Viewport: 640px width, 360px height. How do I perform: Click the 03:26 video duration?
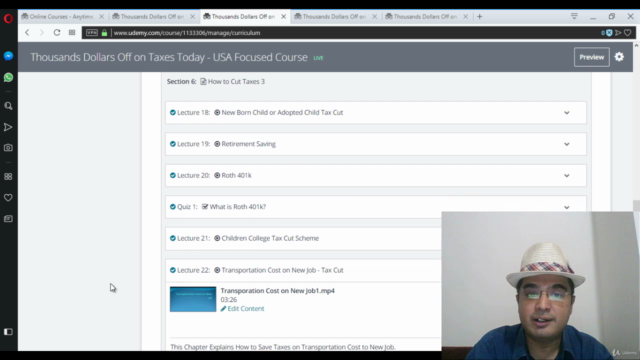tap(229, 300)
